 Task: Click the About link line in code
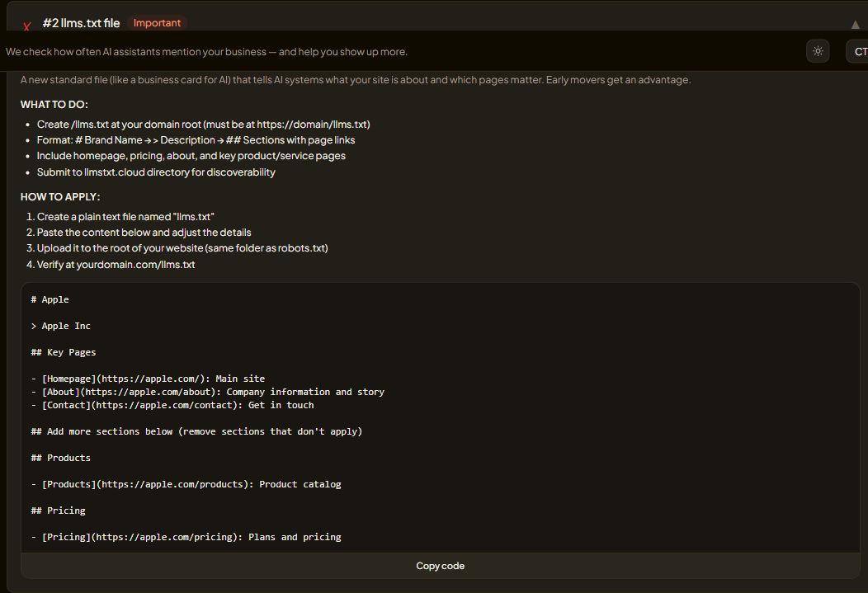coord(208,392)
